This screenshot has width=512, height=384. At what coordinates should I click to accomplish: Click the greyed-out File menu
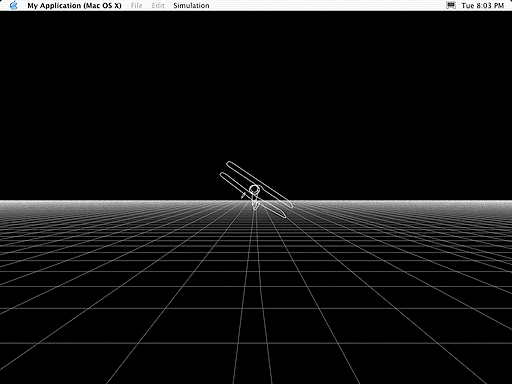point(137,6)
